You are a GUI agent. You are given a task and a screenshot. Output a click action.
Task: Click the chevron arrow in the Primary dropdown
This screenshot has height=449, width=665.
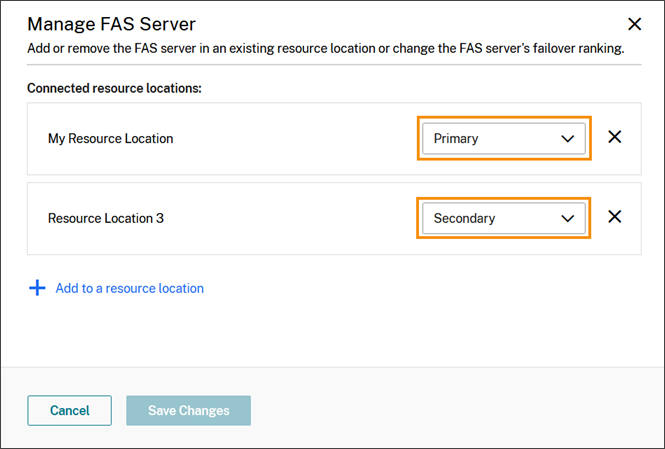568,139
